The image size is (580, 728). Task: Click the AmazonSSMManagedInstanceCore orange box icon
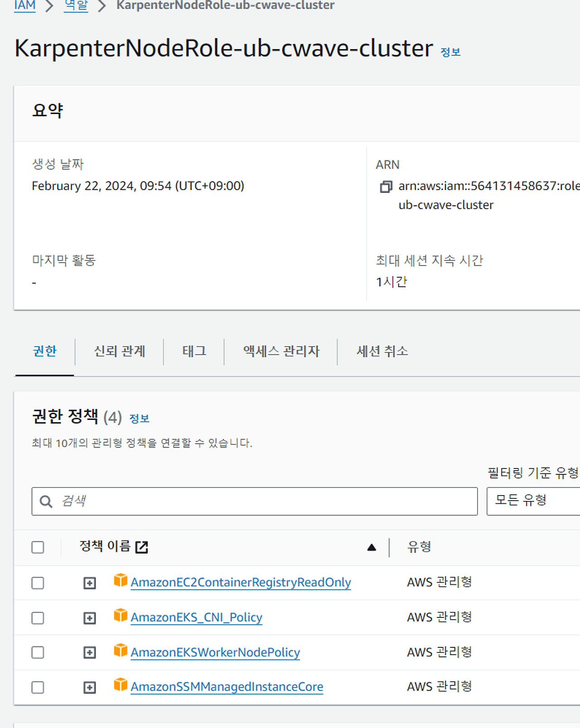pos(121,685)
